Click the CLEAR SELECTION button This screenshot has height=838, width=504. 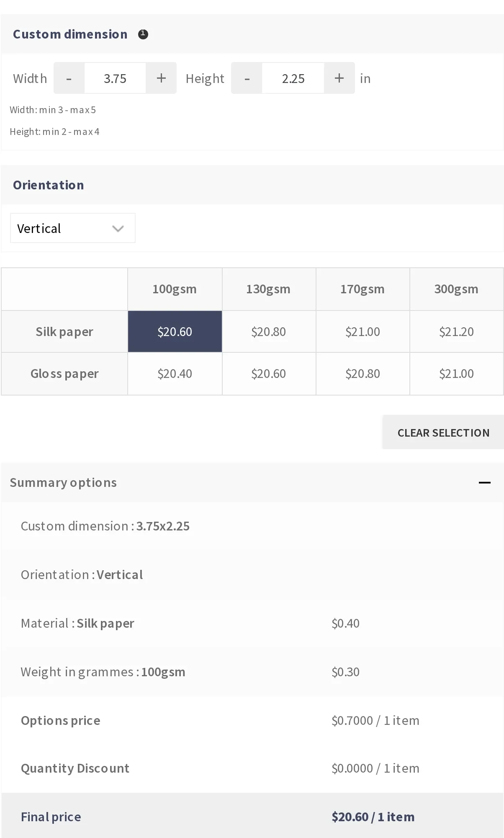443,432
